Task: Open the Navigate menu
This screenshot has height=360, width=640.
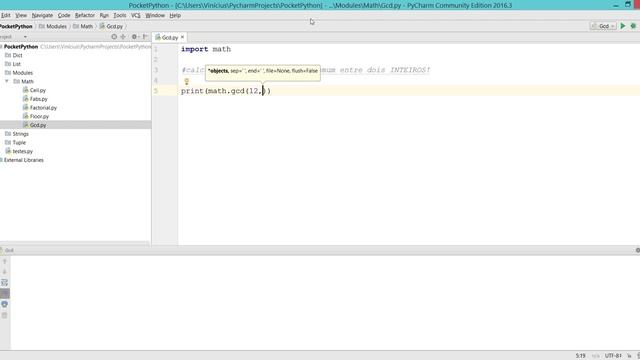Action: coord(42,15)
